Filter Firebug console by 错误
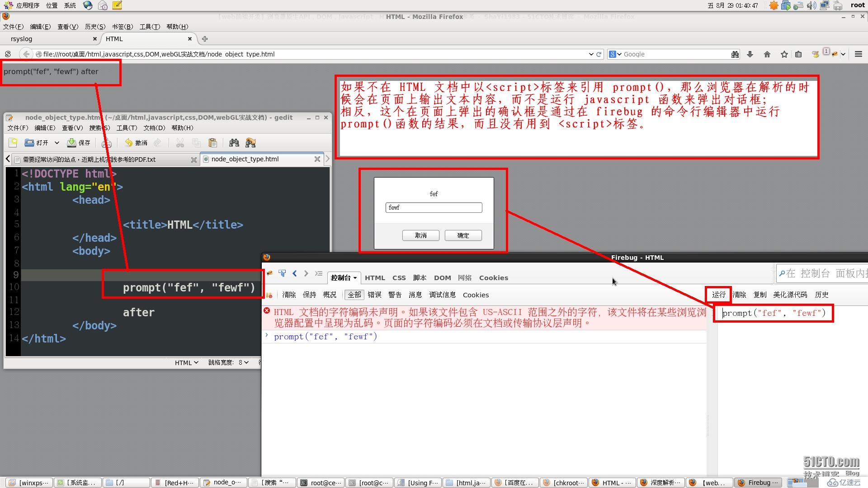Image resolution: width=868 pixels, height=488 pixels. pyautogui.click(x=374, y=295)
